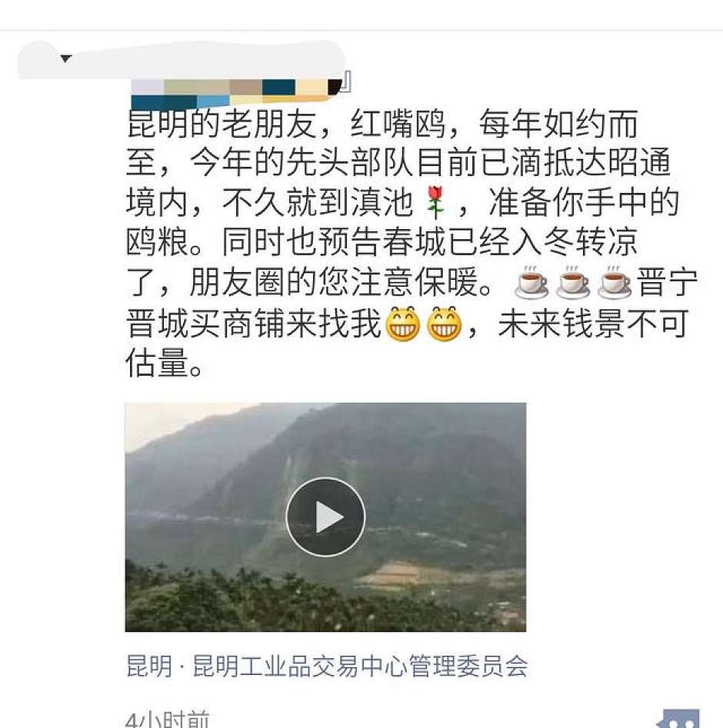Tap the second grinning face emoji

pyautogui.click(x=445, y=324)
